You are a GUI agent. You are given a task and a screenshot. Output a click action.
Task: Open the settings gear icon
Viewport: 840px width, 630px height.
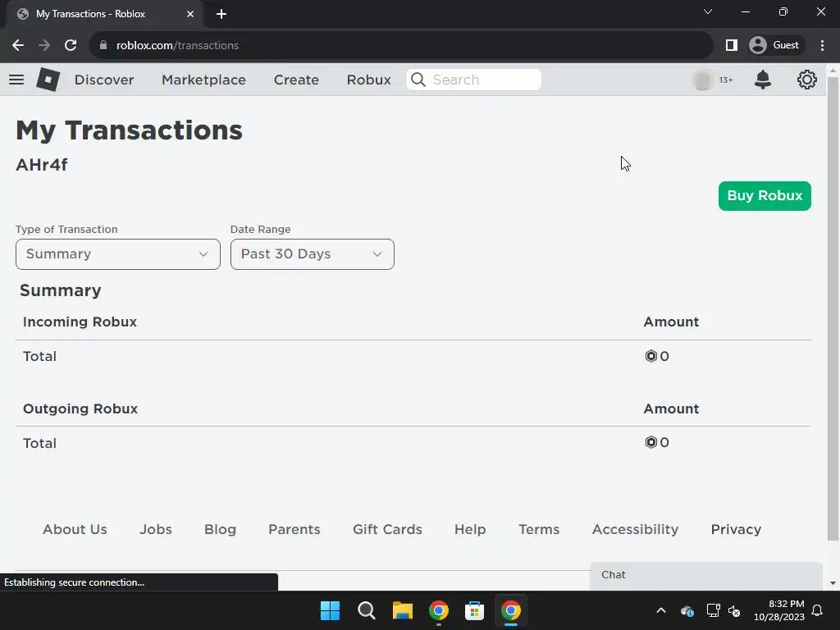(807, 80)
